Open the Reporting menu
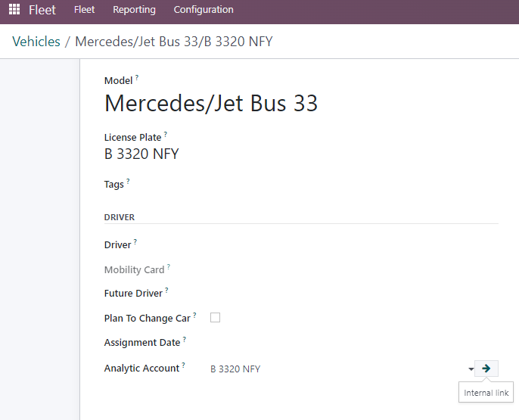 click(x=134, y=10)
